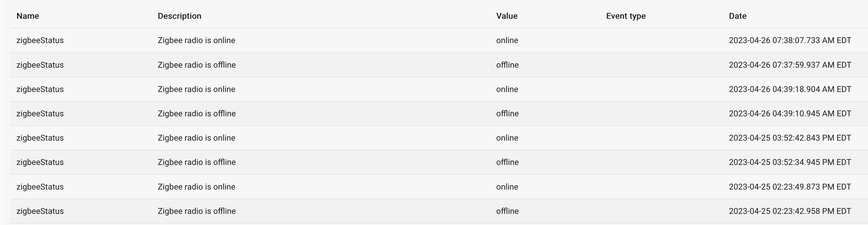Click date 2023-04-25 02:23:49.873 PM EDT

click(x=790, y=187)
